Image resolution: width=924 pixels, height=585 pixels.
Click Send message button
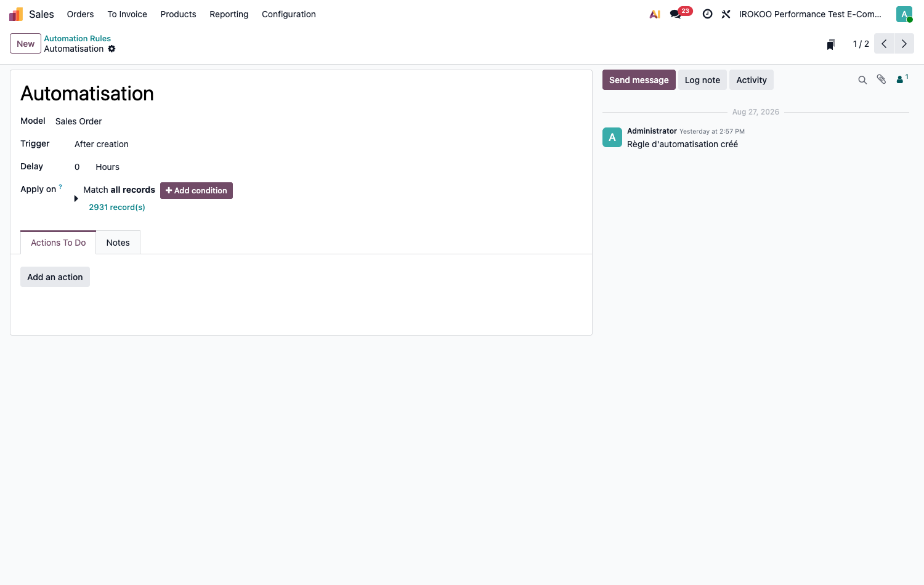point(639,80)
